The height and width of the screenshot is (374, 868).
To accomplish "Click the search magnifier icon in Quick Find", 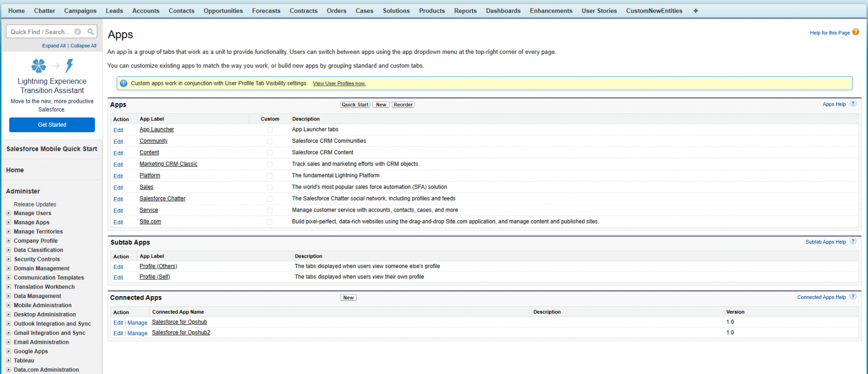I will (91, 32).
